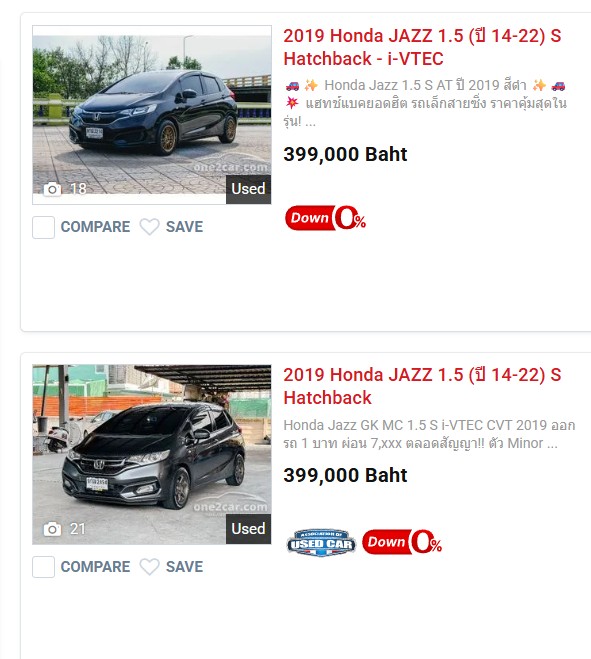
Task: Click the Association of Used Car badge
Action: [321, 543]
